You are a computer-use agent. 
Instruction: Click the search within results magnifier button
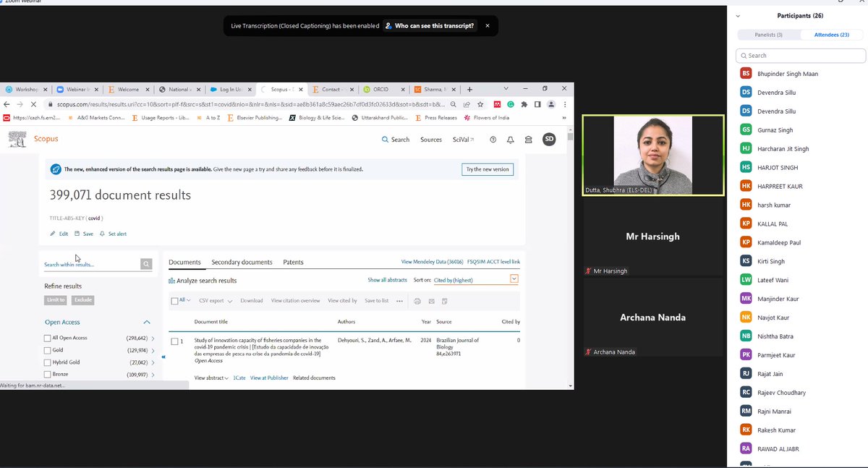point(146,265)
